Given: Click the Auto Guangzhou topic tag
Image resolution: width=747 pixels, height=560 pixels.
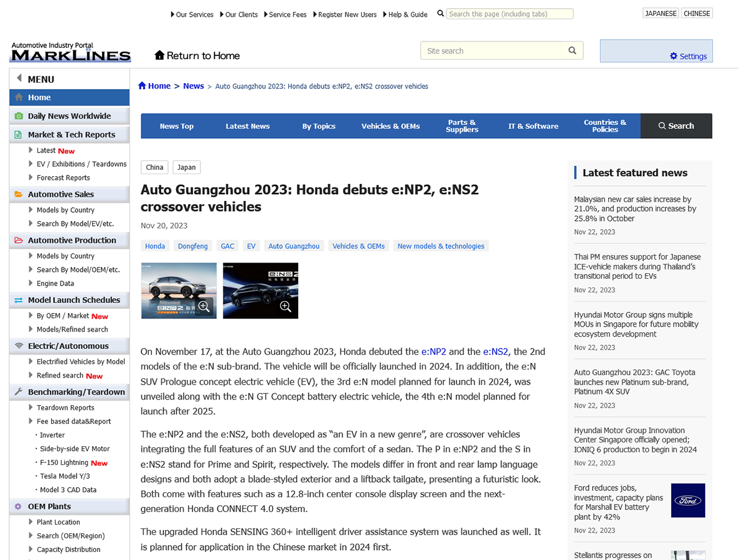Looking at the screenshot, I should click(x=294, y=246).
